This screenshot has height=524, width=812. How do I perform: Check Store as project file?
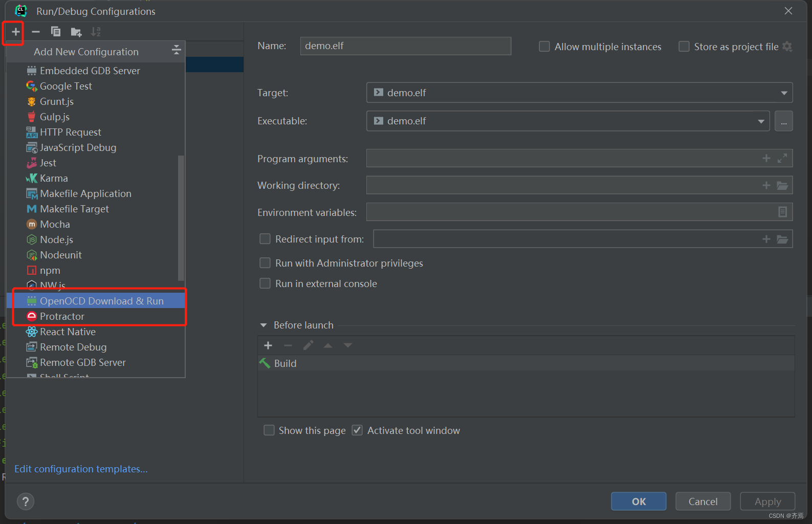tap(684, 47)
